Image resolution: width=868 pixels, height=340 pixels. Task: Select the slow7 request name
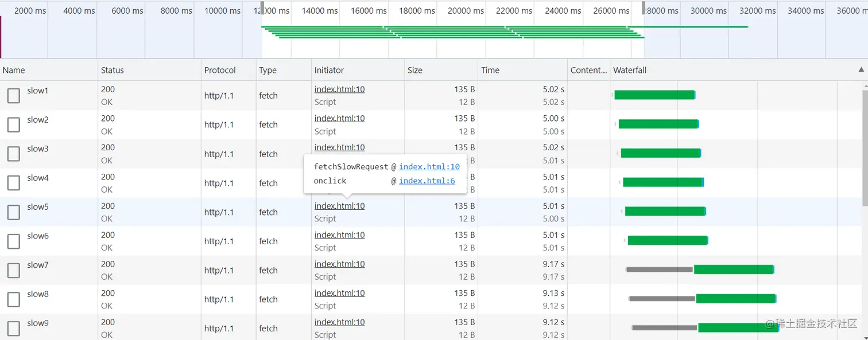pyautogui.click(x=38, y=265)
